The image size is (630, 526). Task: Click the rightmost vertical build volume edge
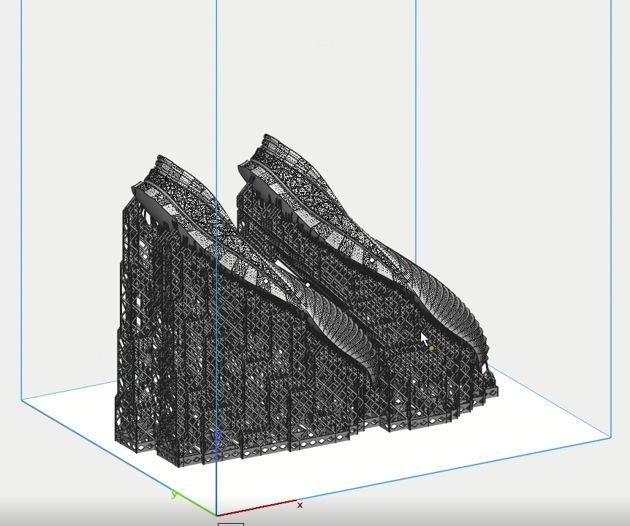611,220
